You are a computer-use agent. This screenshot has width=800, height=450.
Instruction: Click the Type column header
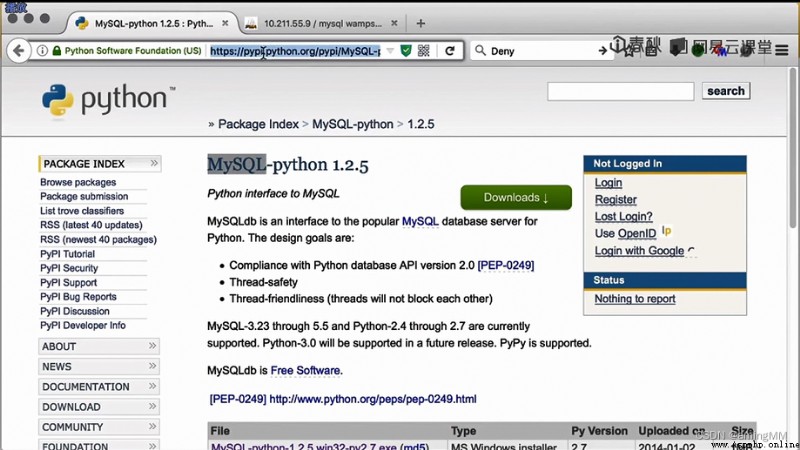tap(463, 431)
